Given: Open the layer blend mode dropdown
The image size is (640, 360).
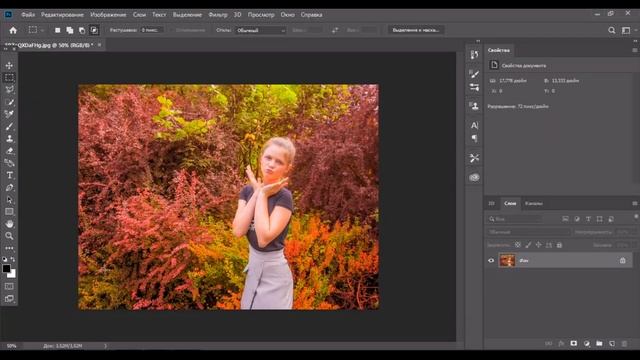Looking at the screenshot, I should pos(528,232).
